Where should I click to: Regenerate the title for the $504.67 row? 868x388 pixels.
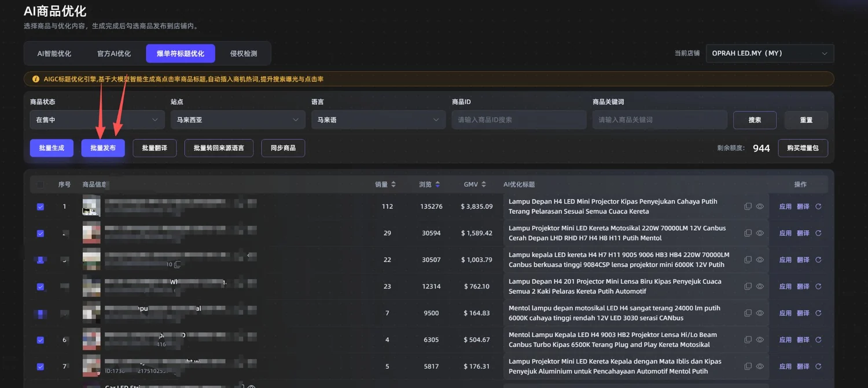pos(818,339)
